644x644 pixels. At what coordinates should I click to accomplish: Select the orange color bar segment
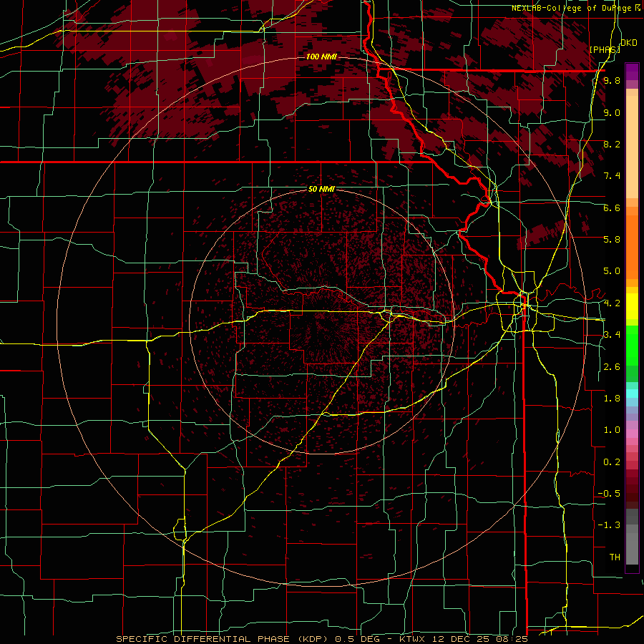[x=632, y=246]
